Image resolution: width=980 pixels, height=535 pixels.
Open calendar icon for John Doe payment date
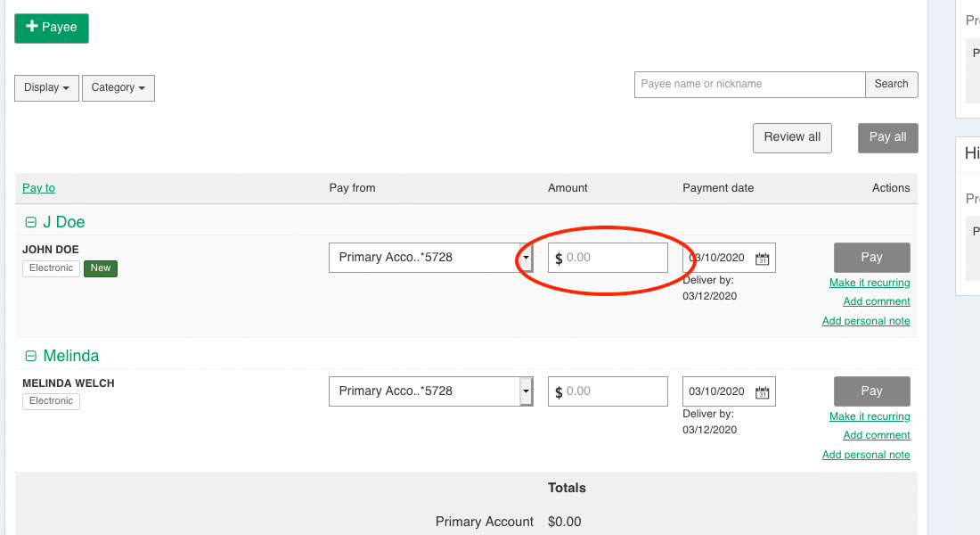coord(763,259)
